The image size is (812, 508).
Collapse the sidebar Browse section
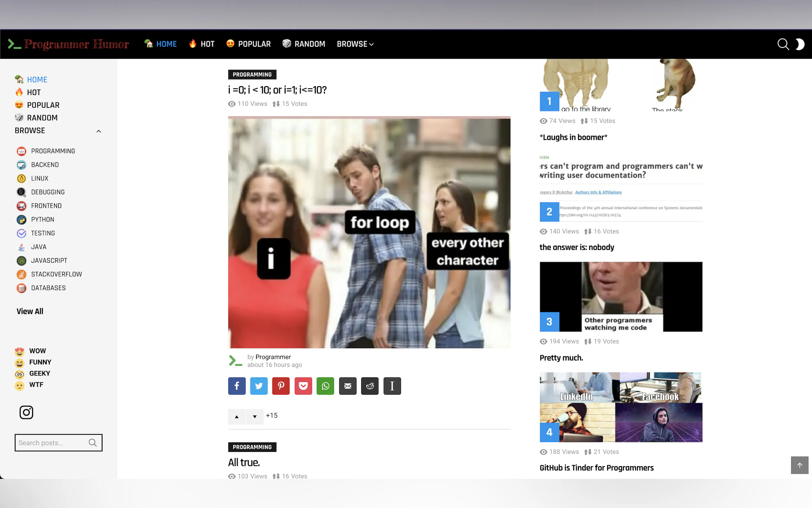[98, 131]
